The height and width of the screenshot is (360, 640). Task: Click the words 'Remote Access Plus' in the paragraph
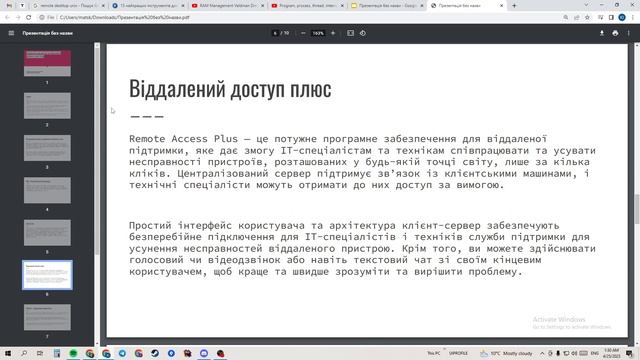click(183, 139)
